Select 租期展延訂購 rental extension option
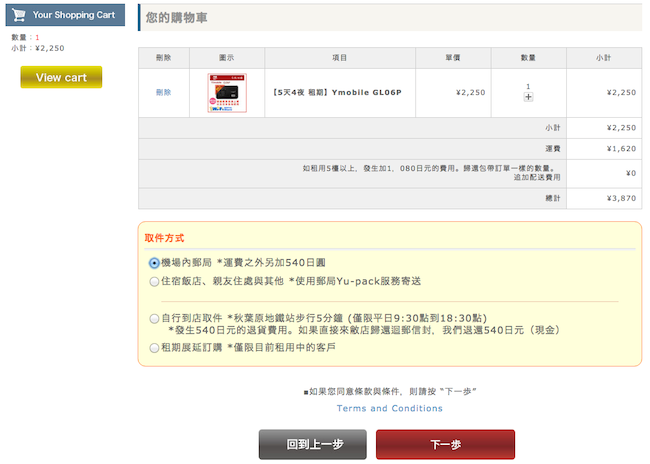The image size is (650, 464). coord(154,347)
